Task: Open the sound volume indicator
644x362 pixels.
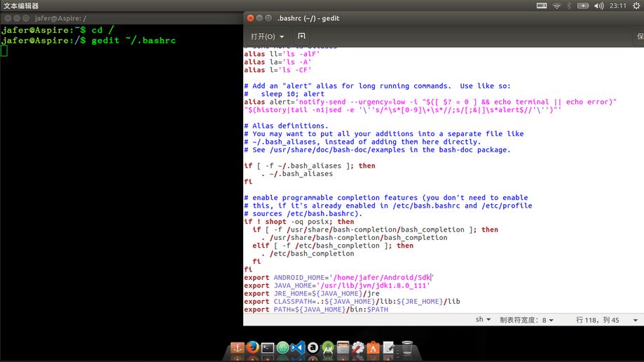Action: click(599, 6)
